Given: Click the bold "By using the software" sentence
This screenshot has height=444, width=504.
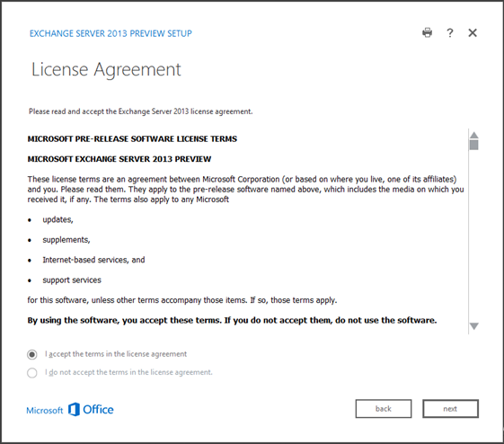Looking at the screenshot, I should click(x=232, y=320).
